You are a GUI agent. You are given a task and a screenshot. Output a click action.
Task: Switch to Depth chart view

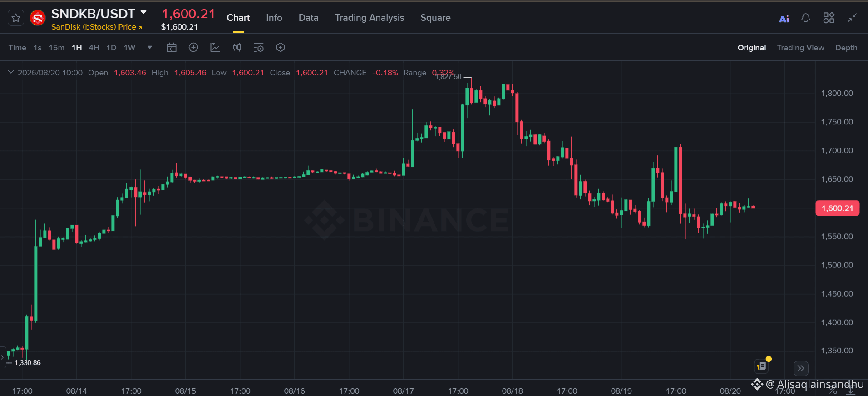pos(846,48)
